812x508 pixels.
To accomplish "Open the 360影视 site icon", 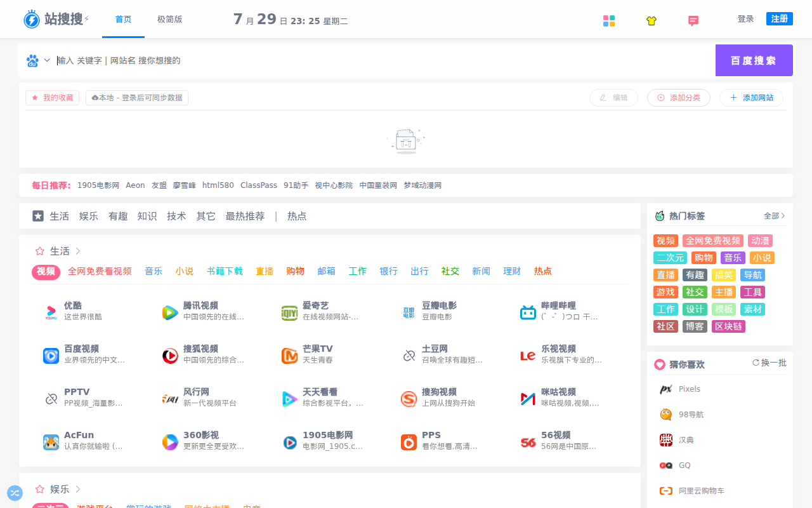I will tap(170, 442).
